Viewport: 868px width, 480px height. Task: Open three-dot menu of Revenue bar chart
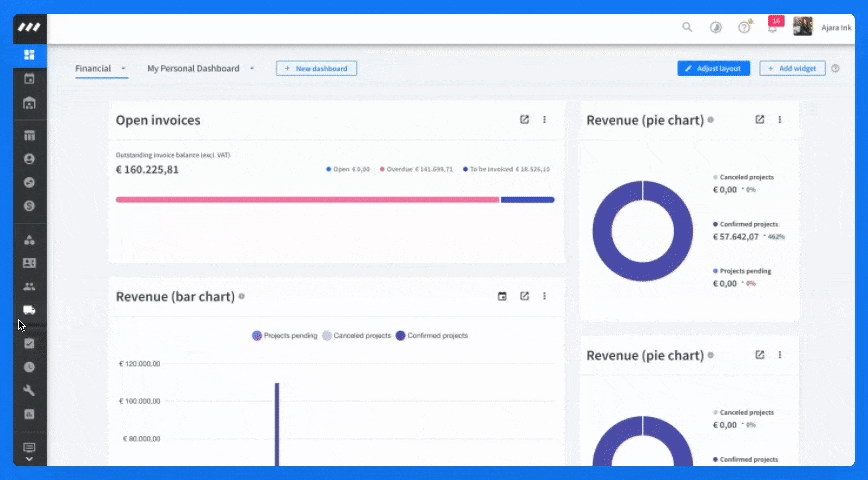click(545, 296)
